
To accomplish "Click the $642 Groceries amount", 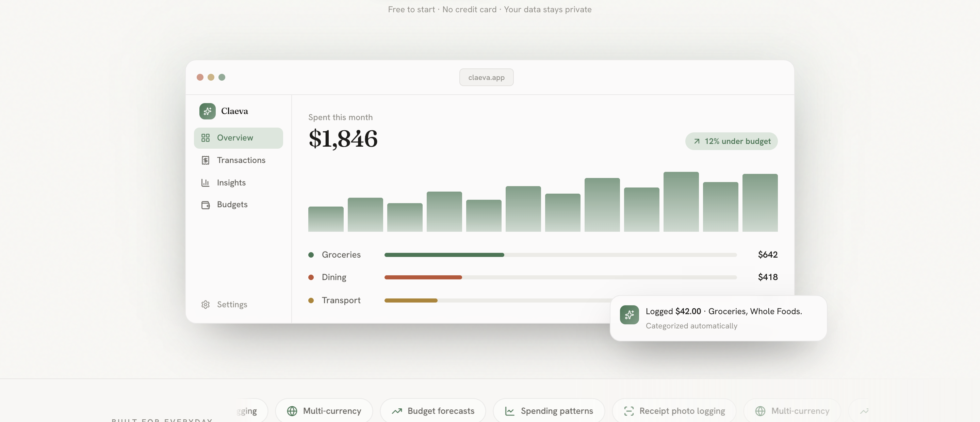I will (x=767, y=255).
